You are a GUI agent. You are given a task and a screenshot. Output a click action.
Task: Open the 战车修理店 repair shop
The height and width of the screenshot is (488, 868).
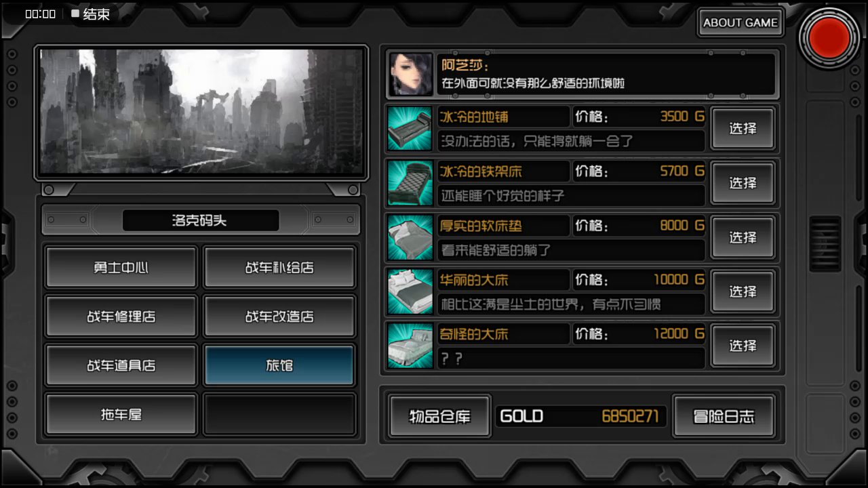click(x=121, y=317)
